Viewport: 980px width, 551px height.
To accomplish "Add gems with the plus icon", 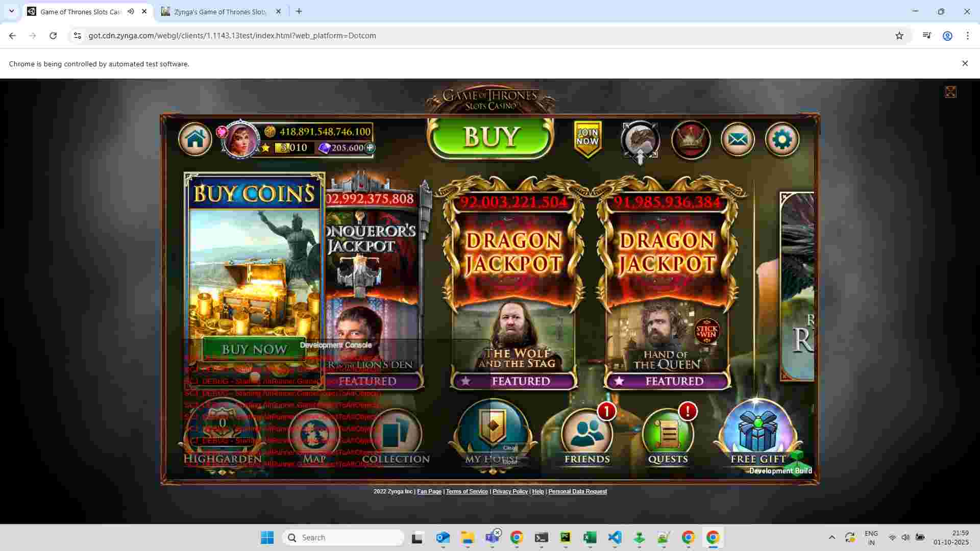I will 370,148.
